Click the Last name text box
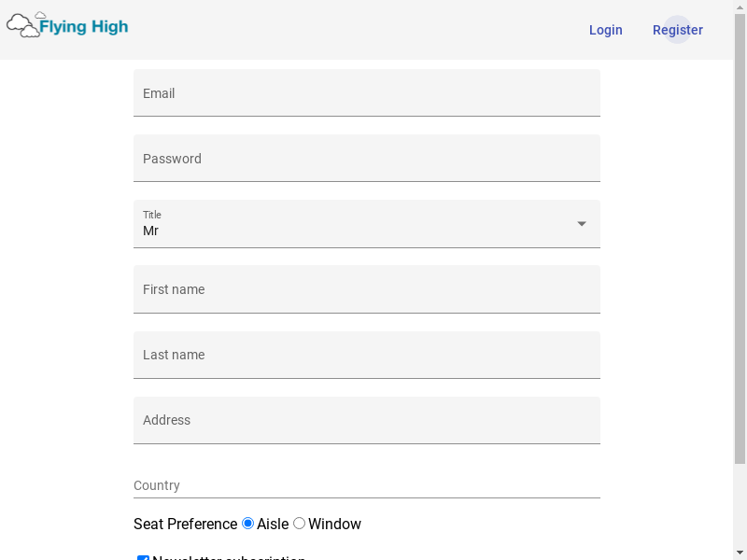Viewport: 747px width, 560px height. click(x=367, y=355)
